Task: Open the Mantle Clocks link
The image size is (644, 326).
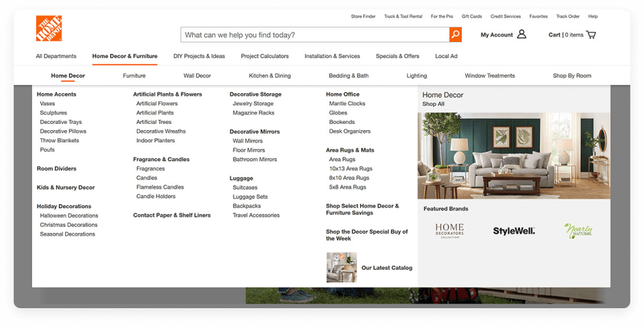Action: click(347, 103)
